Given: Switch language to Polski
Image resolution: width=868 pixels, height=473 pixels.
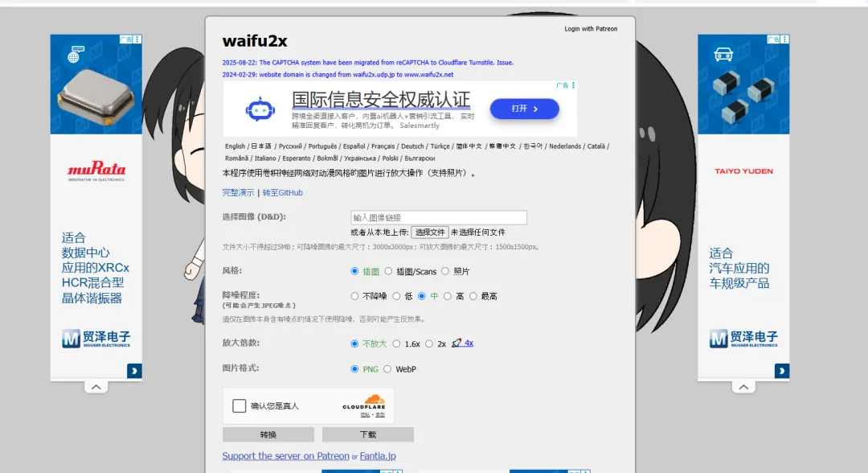Looking at the screenshot, I should tap(390, 158).
